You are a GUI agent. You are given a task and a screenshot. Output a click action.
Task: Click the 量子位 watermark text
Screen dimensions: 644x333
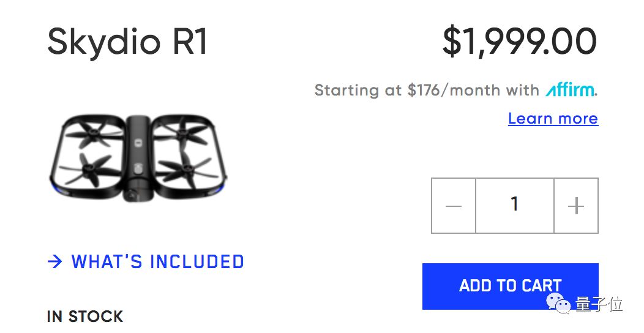pyautogui.click(x=599, y=303)
